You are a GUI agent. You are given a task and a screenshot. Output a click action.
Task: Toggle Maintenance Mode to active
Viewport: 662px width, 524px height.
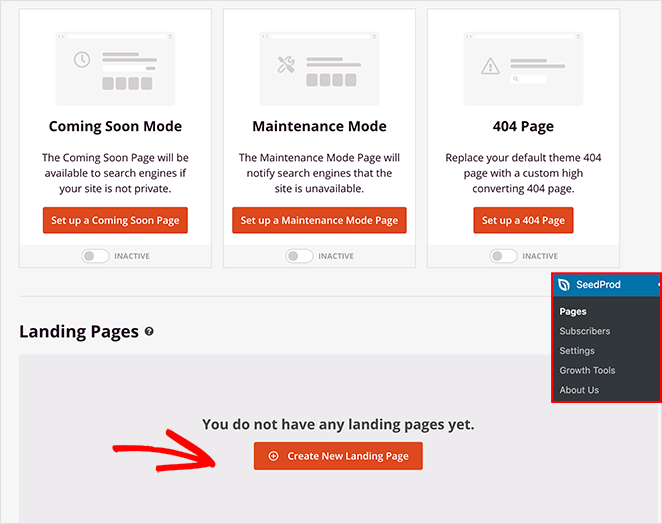tap(299, 256)
